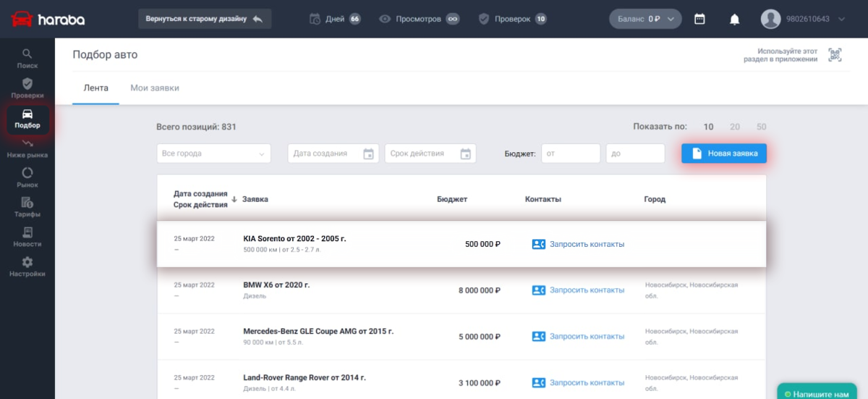The width and height of the screenshot is (868, 399).
Task: Show 10 items per page
Action: coord(708,127)
